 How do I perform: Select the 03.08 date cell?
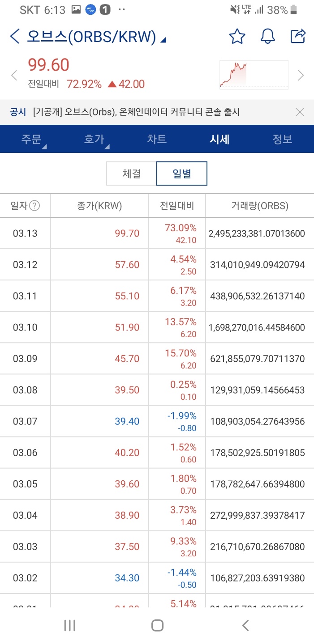pos(25,390)
